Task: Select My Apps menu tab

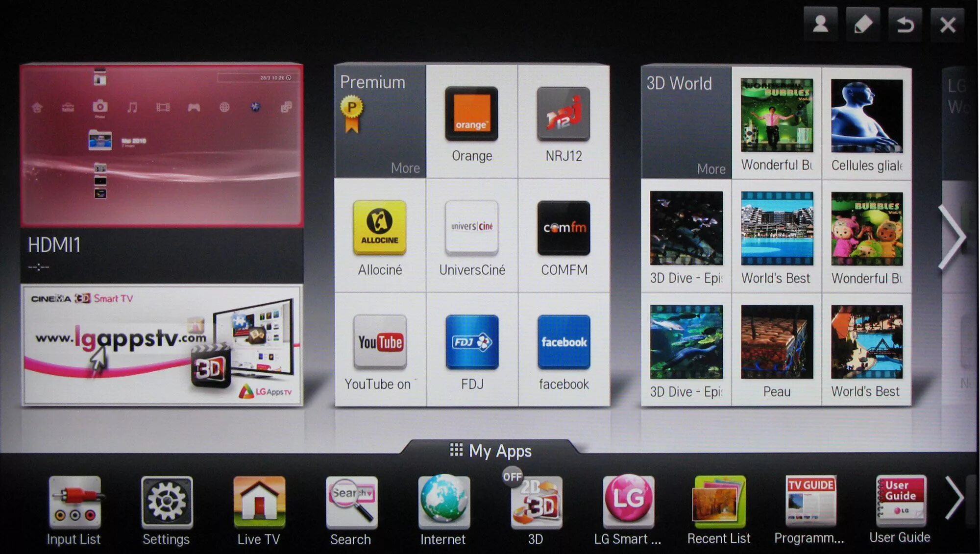Action: 490,451
